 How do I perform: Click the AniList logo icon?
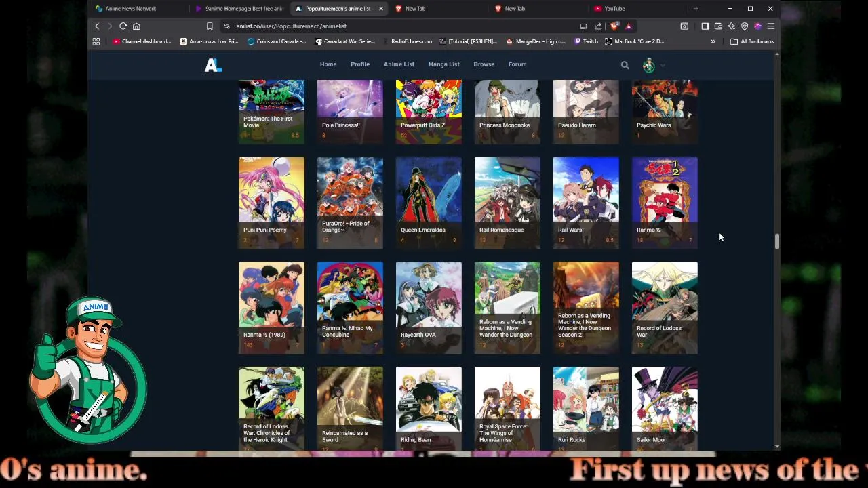coord(213,65)
